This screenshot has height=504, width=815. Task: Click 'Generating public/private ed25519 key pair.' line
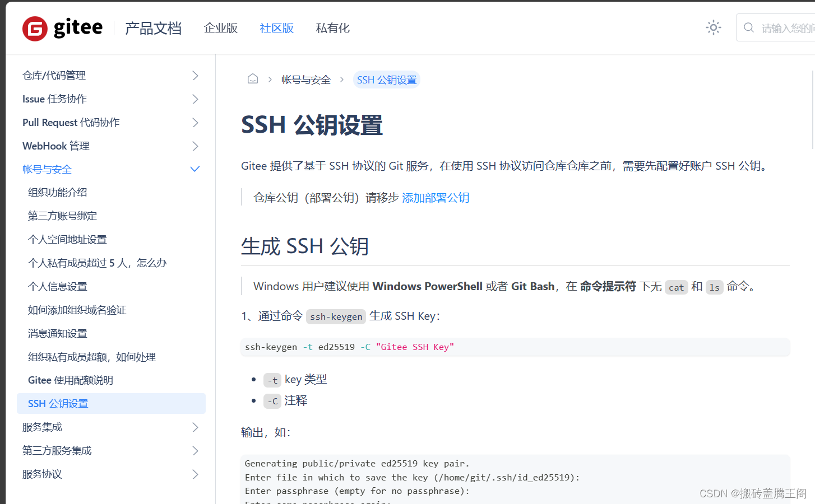coord(357,464)
